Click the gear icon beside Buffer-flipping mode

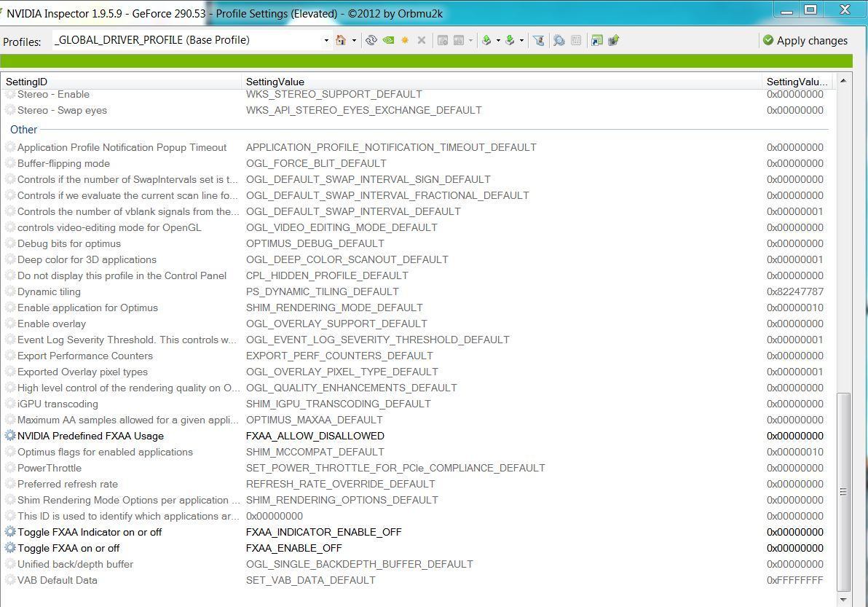point(10,162)
